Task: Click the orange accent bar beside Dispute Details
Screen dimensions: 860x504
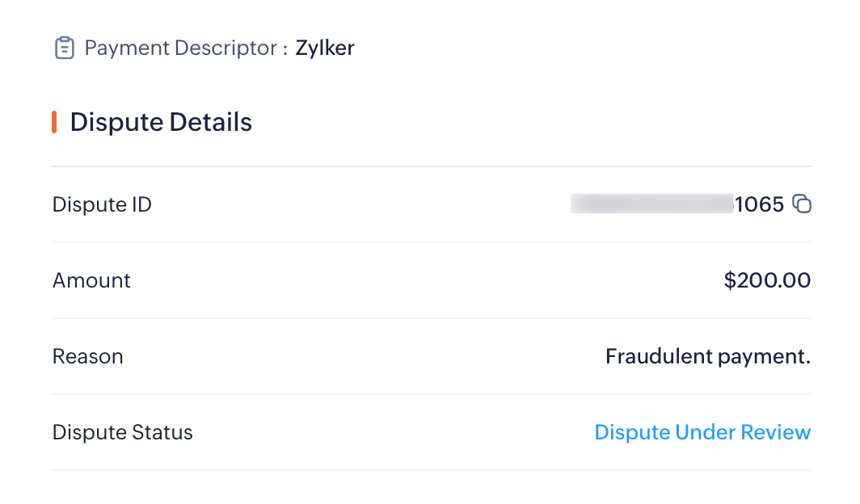Action: pos(54,122)
